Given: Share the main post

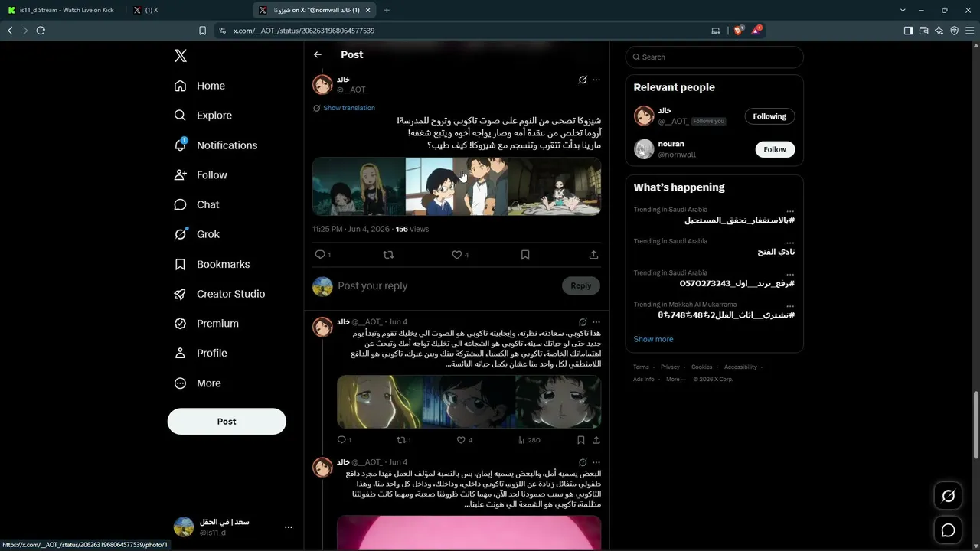Looking at the screenshot, I should pos(593,255).
